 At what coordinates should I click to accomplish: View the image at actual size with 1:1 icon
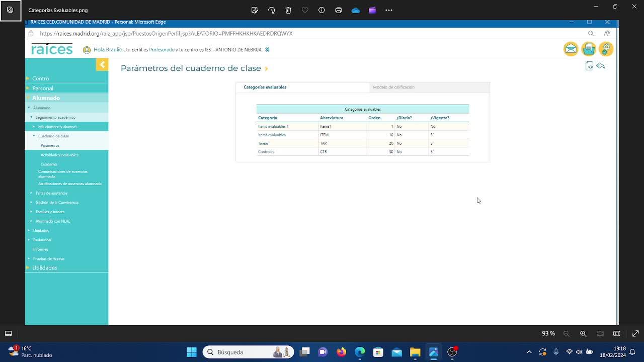click(617, 333)
